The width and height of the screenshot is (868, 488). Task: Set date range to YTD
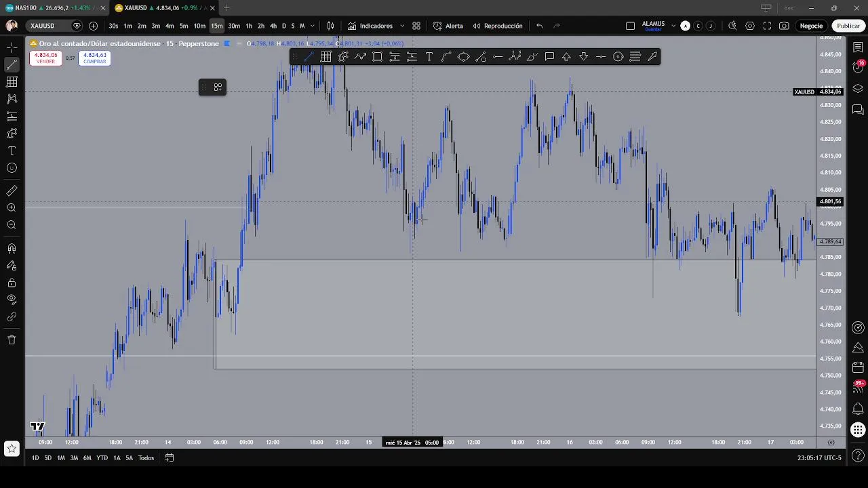pos(102,458)
